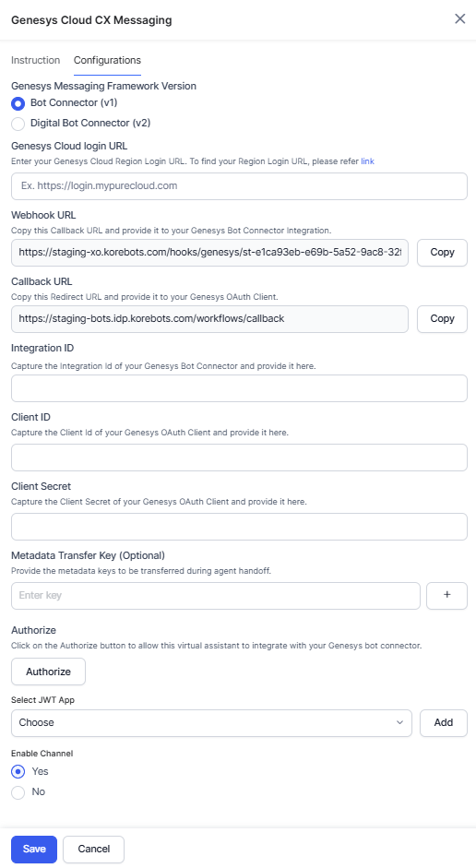Save the channel configuration

click(x=34, y=850)
